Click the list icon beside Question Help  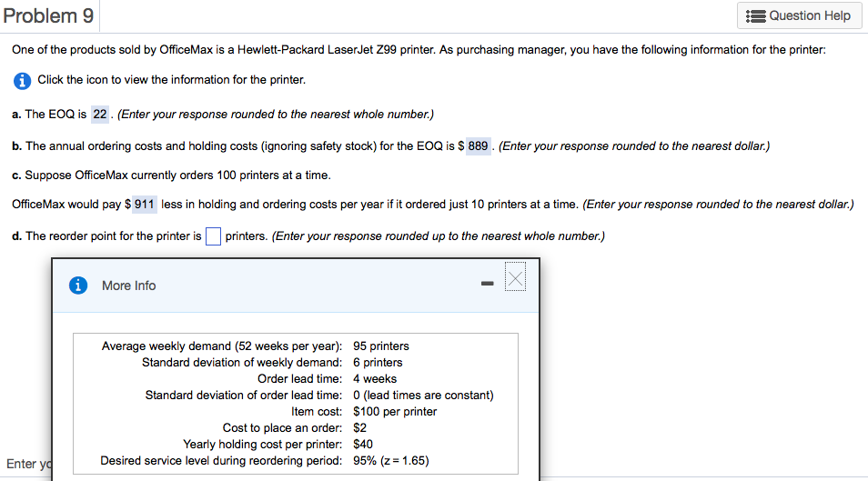755,16
